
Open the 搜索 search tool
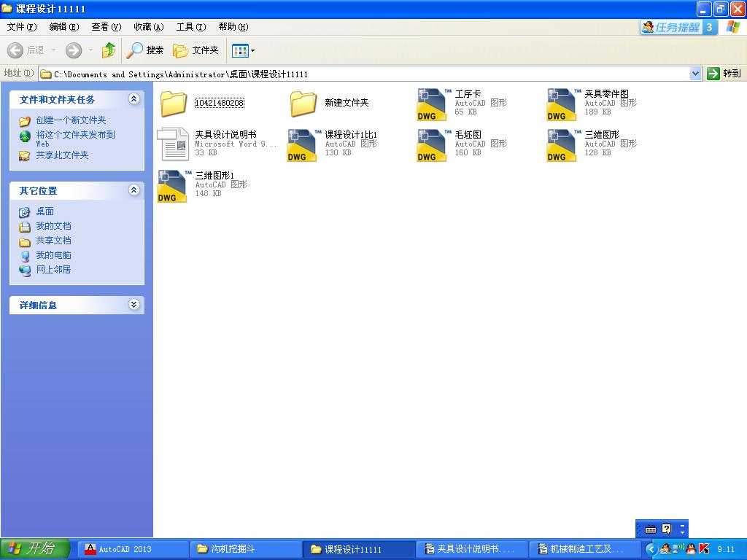click(x=145, y=50)
